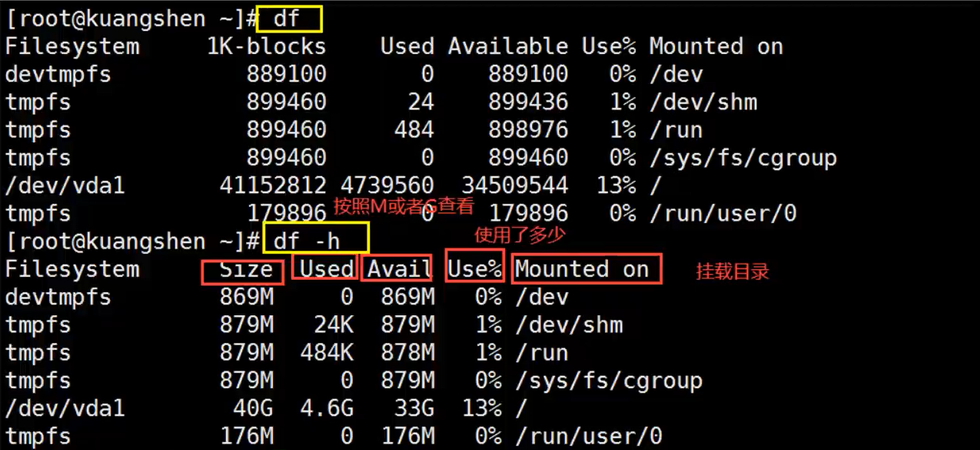Click the Size column header
The width and height of the screenshot is (980, 450).
click(x=246, y=270)
